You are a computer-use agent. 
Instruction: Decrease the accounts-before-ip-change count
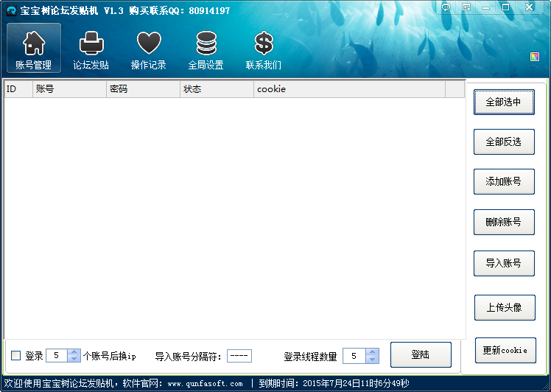pyautogui.click(x=74, y=359)
